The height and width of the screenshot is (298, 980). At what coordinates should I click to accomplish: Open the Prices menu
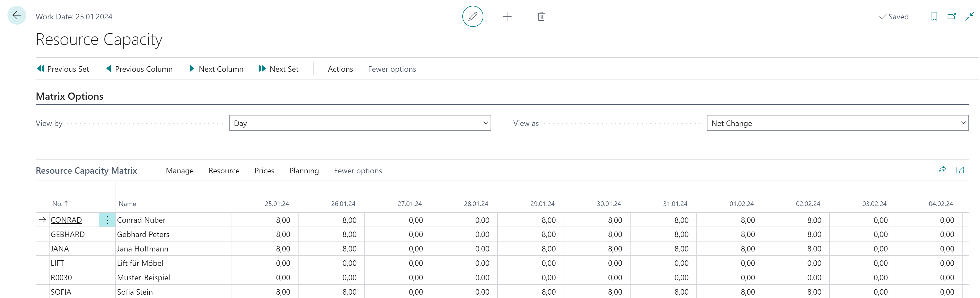click(264, 171)
